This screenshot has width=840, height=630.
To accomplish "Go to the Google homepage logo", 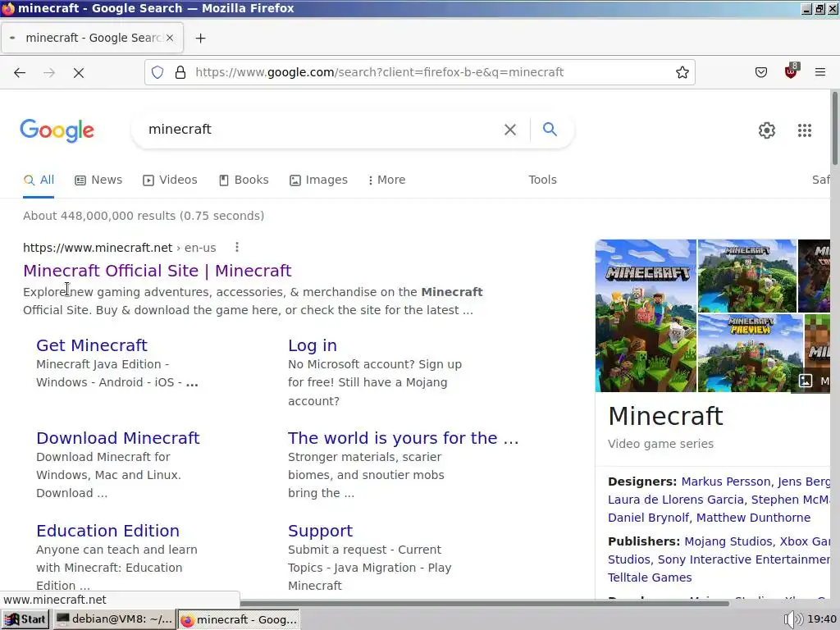I will click(57, 130).
